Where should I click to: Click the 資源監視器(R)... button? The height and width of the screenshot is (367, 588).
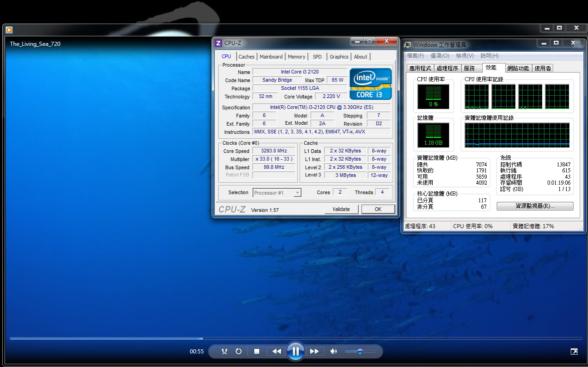click(x=535, y=206)
